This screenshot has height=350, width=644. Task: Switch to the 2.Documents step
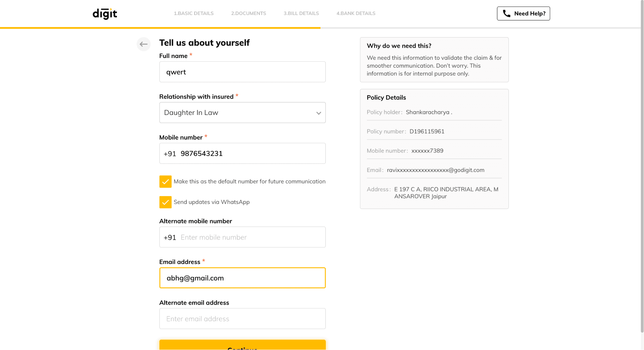coord(248,13)
